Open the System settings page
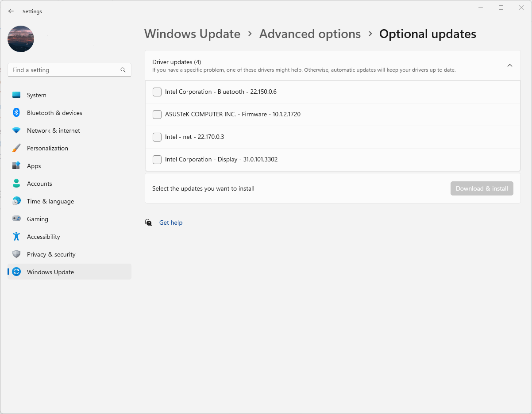The height and width of the screenshot is (414, 532). pyautogui.click(x=69, y=95)
